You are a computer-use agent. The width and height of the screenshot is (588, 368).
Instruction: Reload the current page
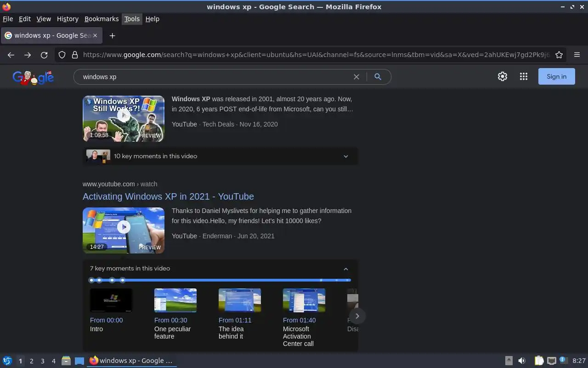click(x=44, y=55)
